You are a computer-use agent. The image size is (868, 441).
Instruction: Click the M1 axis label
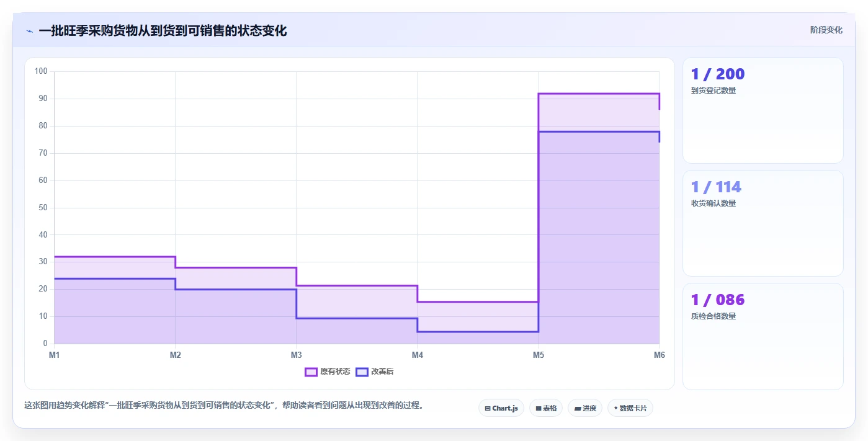54,355
